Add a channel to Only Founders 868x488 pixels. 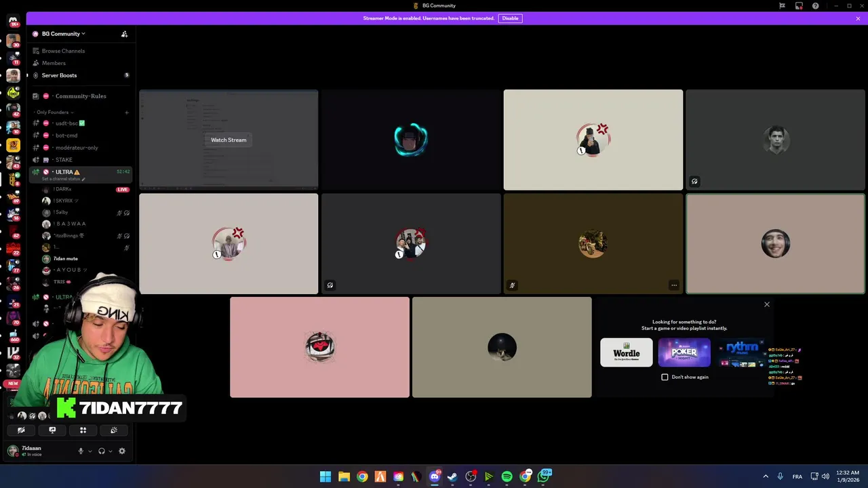126,113
